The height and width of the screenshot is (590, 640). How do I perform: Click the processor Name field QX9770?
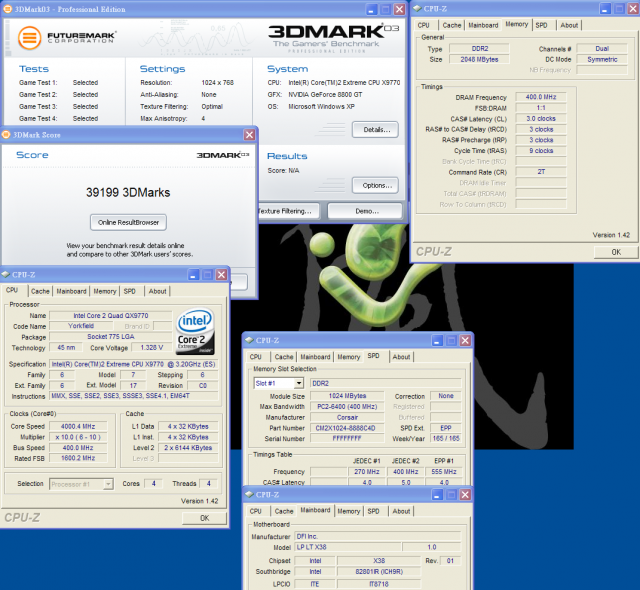pos(111,315)
